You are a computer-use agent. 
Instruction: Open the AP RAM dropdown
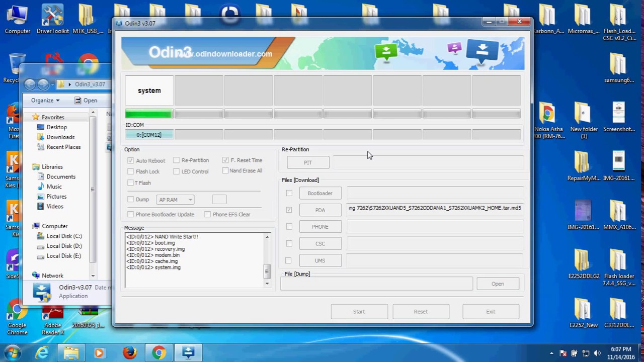pos(175,200)
